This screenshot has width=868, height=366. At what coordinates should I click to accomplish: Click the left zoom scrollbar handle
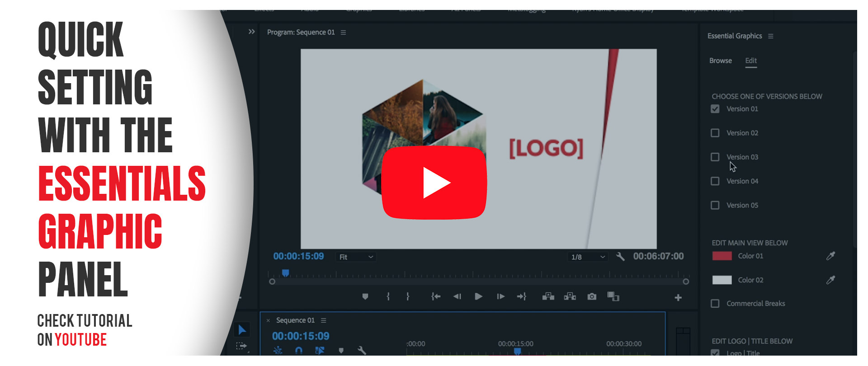pyautogui.click(x=272, y=282)
